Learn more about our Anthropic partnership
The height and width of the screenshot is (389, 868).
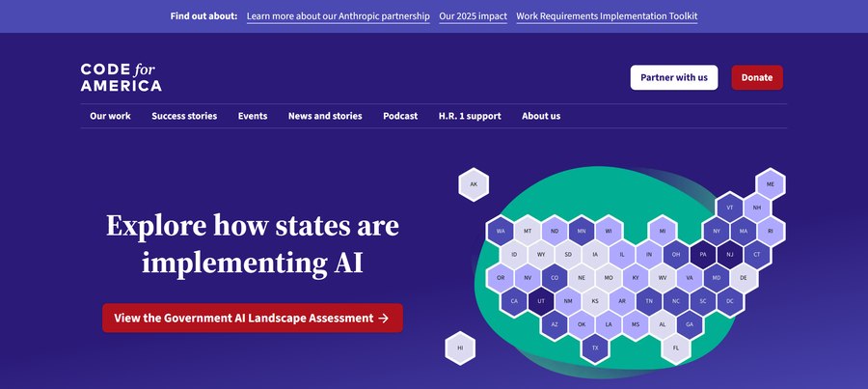click(x=339, y=16)
